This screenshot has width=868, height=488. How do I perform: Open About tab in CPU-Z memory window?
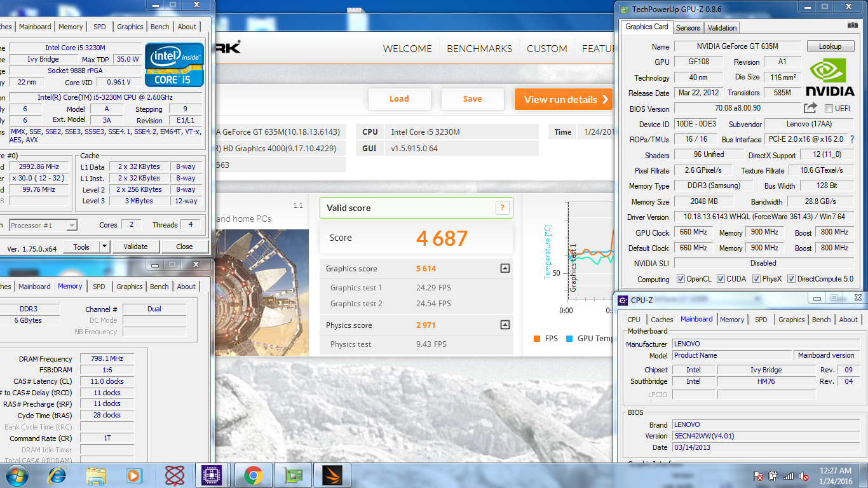coord(186,287)
